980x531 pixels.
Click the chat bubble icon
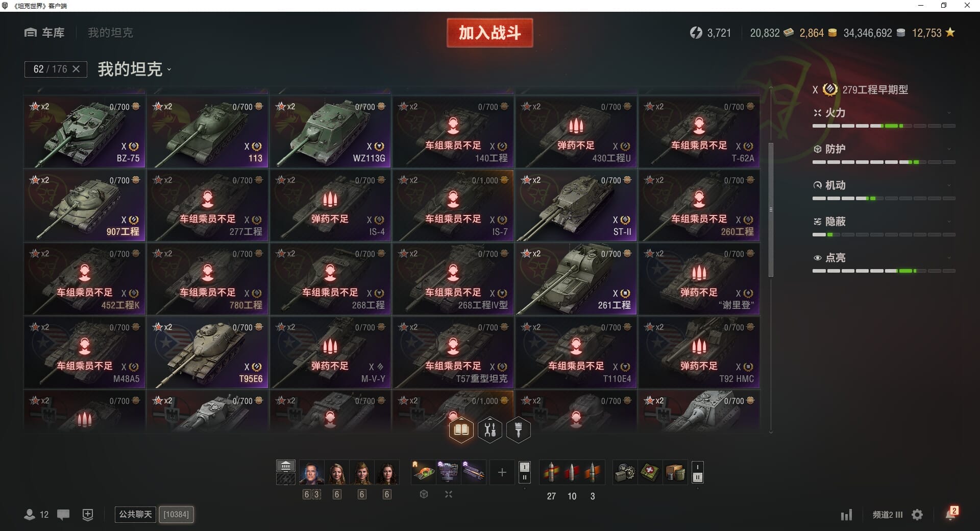[63, 515]
